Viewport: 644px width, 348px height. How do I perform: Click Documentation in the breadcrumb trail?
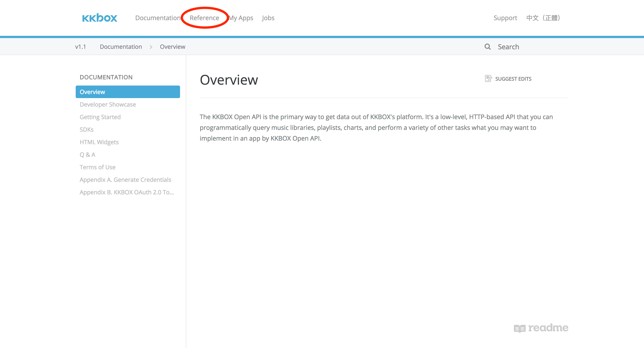(120, 47)
